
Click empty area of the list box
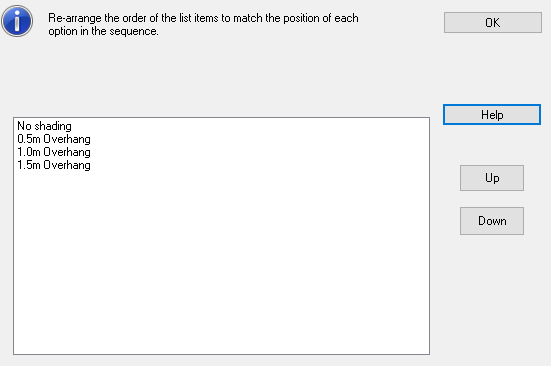(221, 263)
